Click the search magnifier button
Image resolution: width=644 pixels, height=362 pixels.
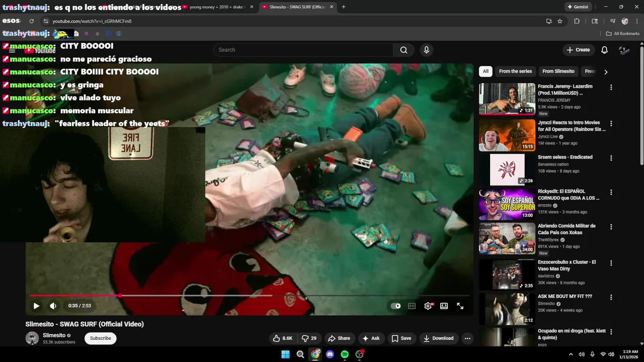(x=404, y=50)
